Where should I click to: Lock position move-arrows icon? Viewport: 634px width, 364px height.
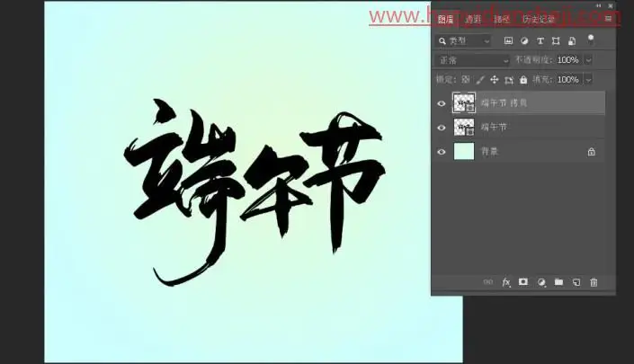pos(494,80)
